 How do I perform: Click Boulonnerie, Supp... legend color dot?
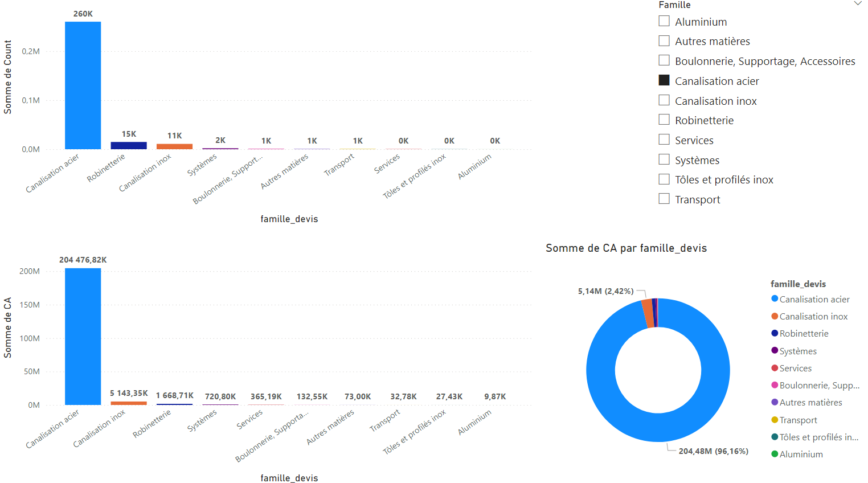775,385
